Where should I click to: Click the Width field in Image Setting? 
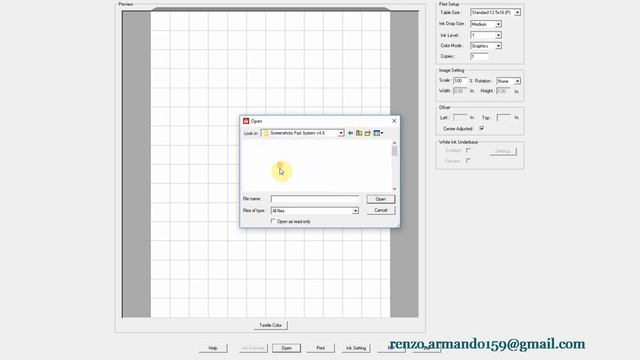(x=460, y=91)
